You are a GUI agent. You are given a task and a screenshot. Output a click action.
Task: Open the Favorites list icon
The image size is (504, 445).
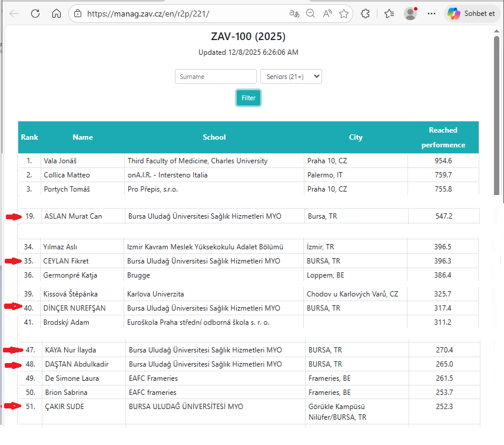[389, 14]
